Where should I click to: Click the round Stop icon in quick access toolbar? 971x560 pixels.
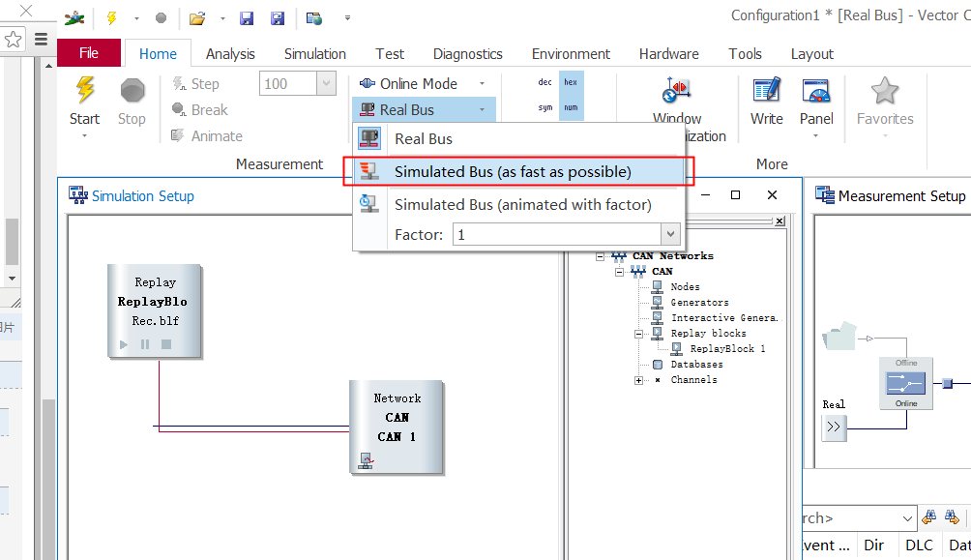[x=161, y=18]
